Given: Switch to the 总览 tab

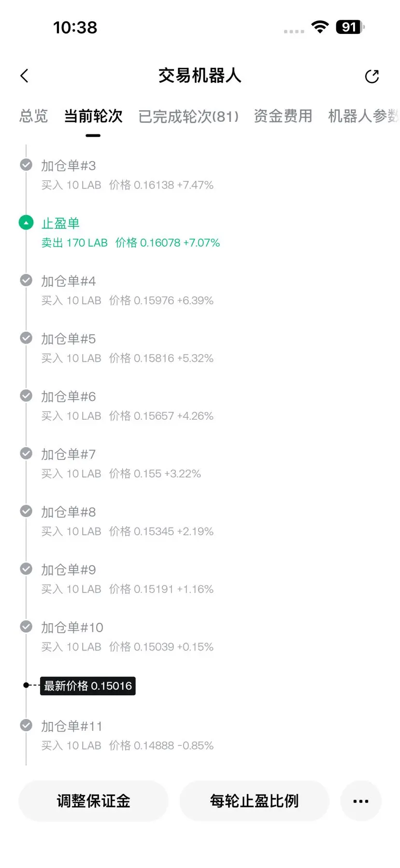Looking at the screenshot, I should click(x=34, y=116).
